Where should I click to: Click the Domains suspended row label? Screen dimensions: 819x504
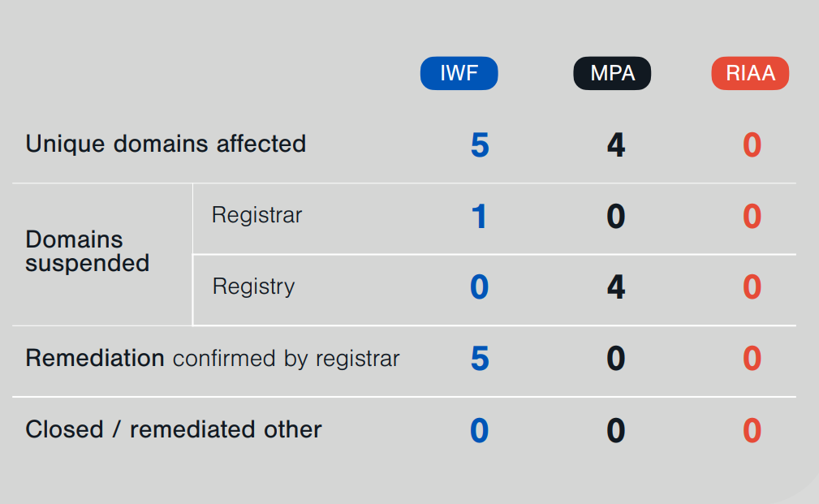point(88,252)
